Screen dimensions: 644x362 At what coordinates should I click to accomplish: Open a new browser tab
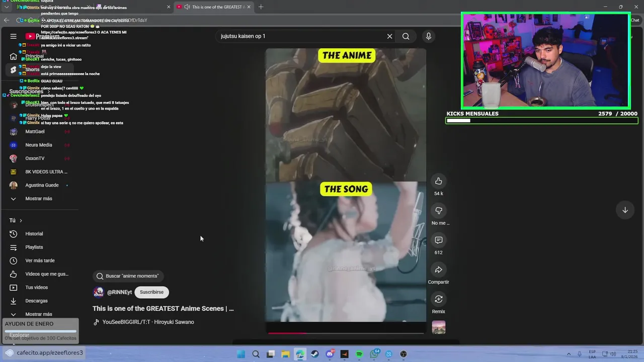click(x=261, y=7)
